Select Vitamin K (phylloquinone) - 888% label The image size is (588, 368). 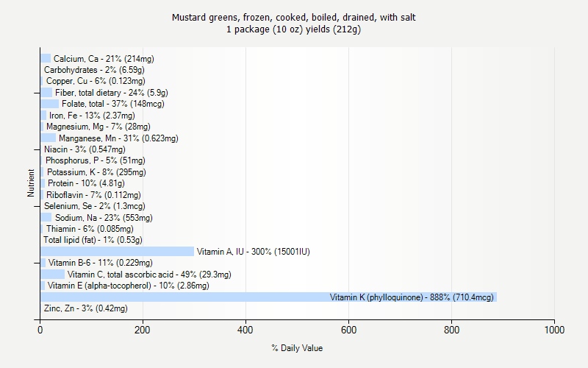(412, 297)
